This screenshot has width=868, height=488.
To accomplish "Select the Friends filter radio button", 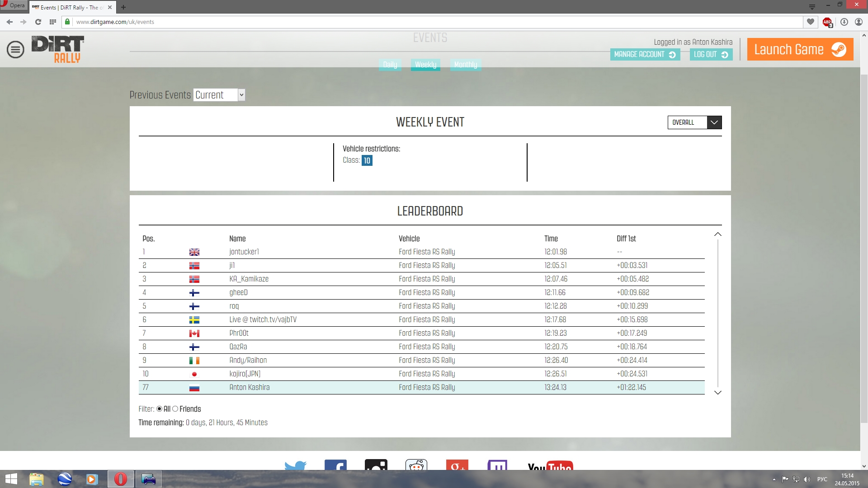I will point(175,409).
